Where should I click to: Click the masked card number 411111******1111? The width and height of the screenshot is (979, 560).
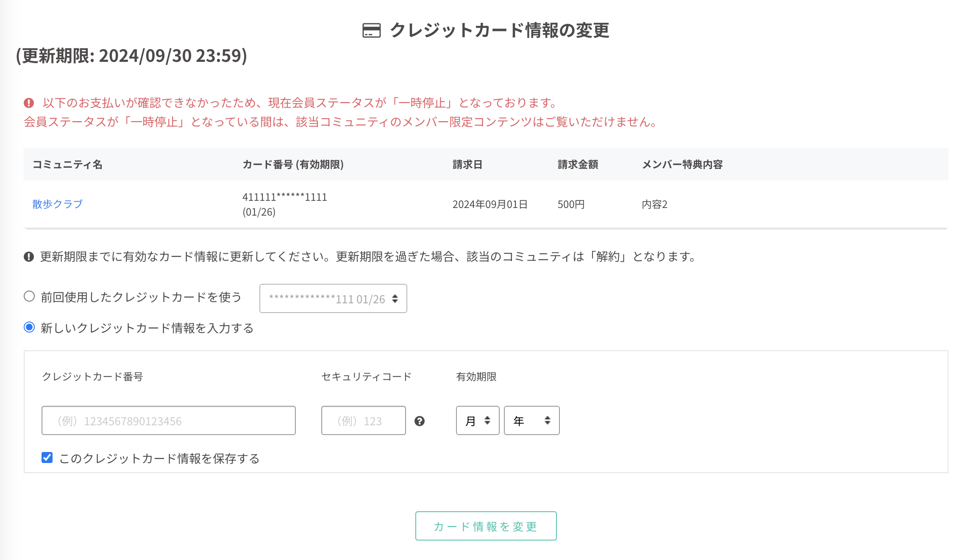tap(284, 197)
